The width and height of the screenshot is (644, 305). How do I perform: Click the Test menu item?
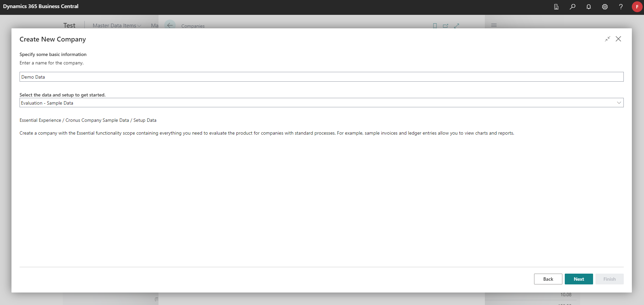point(69,26)
